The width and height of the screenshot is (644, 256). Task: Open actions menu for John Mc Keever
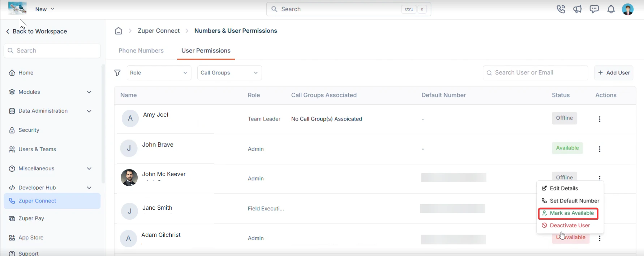coord(600,178)
